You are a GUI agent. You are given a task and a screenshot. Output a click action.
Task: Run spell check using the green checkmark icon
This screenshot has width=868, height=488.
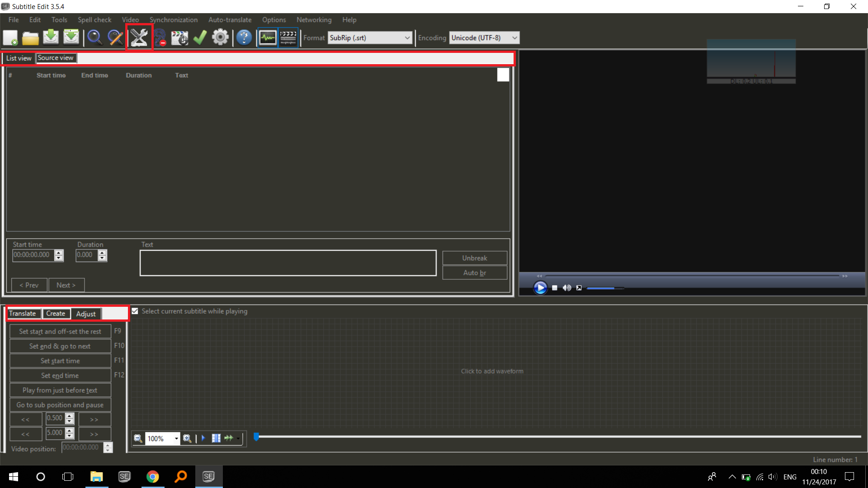199,38
